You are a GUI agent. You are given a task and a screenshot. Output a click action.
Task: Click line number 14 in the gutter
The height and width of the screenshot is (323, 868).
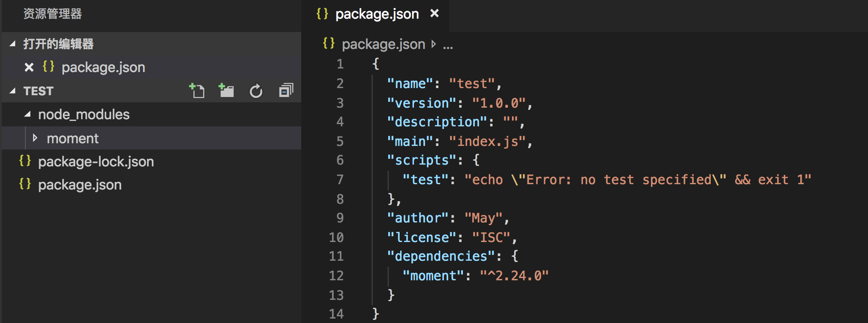(x=336, y=314)
